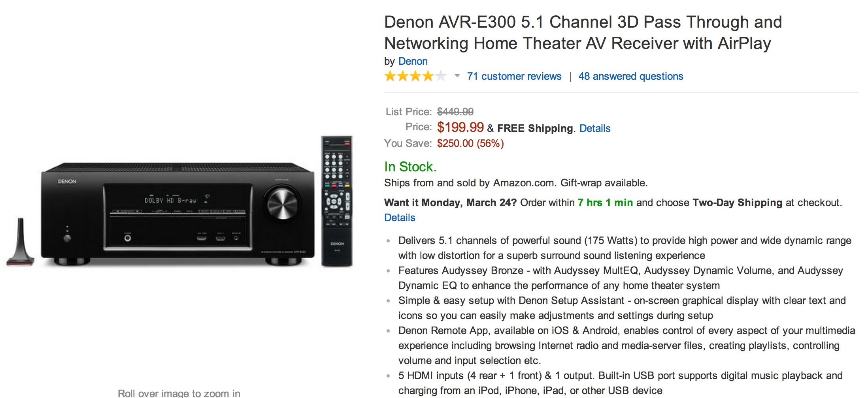Image resolution: width=868 pixels, height=398 pixels.
Task: Click the product title heading
Action: pyautogui.click(x=581, y=32)
